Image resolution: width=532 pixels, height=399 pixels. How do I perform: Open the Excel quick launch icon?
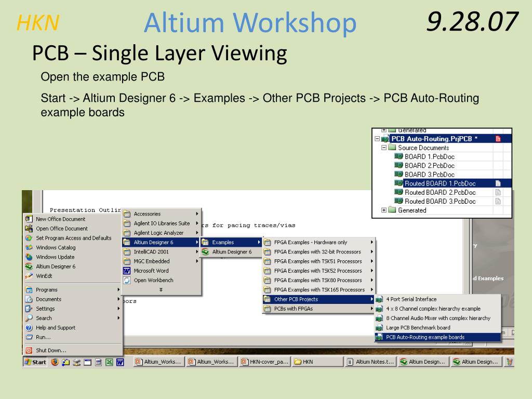109,362
